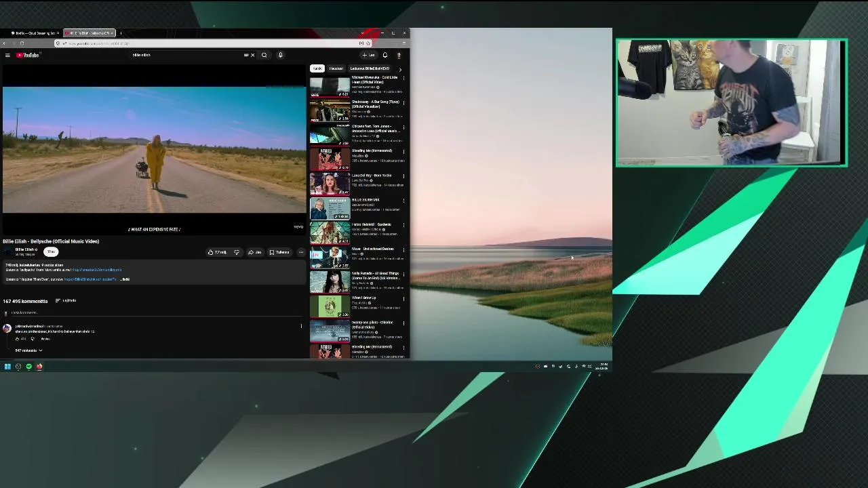This screenshot has width=868, height=488.
Task: Open the red taskbar app icon
Action: [x=39, y=367]
